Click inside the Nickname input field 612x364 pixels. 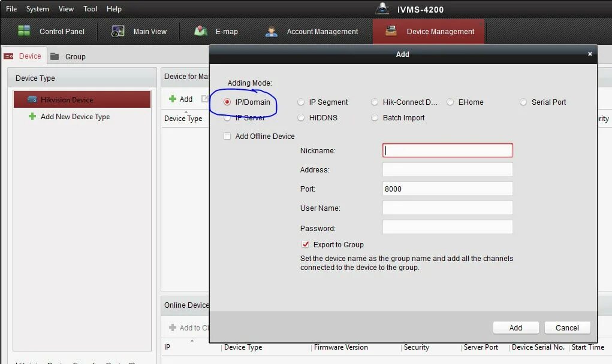coord(447,150)
